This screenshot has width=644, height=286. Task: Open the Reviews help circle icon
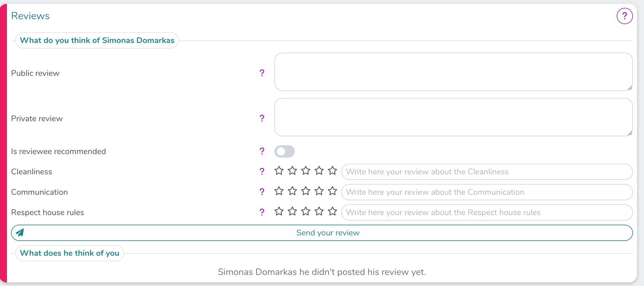(x=625, y=16)
